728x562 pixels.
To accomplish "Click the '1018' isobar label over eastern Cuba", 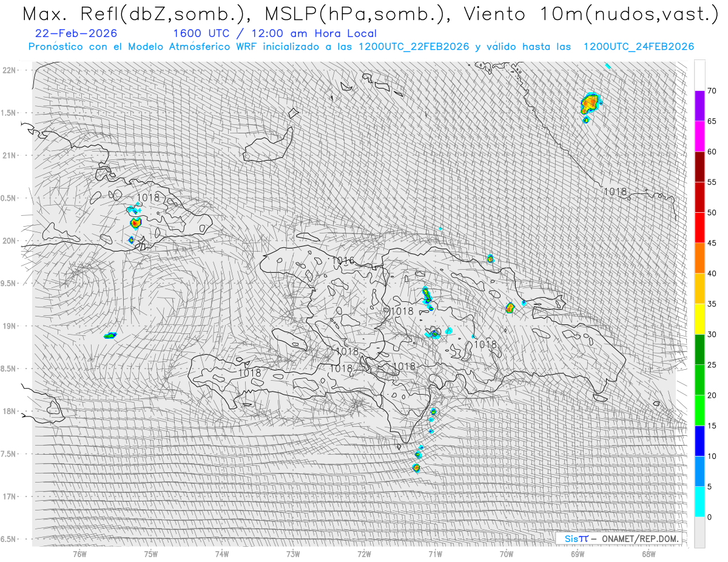I will click(148, 197).
